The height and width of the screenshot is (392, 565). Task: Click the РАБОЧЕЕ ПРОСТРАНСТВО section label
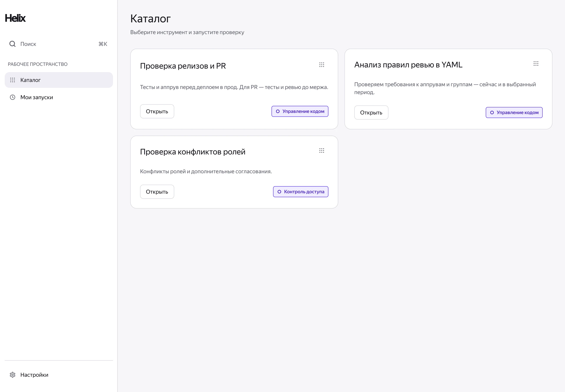click(x=38, y=64)
